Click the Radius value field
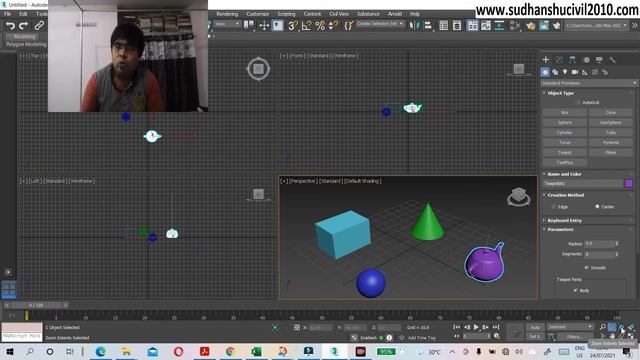The image size is (640, 360). coord(598,243)
